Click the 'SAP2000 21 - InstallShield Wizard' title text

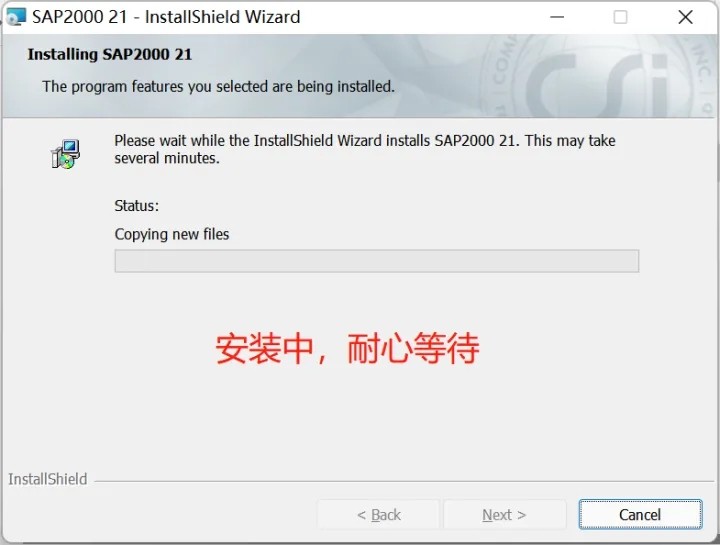click(166, 17)
